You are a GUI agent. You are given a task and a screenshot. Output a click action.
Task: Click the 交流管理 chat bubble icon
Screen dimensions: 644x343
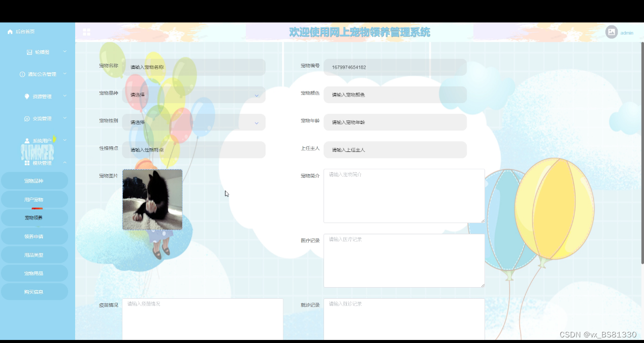click(27, 118)
